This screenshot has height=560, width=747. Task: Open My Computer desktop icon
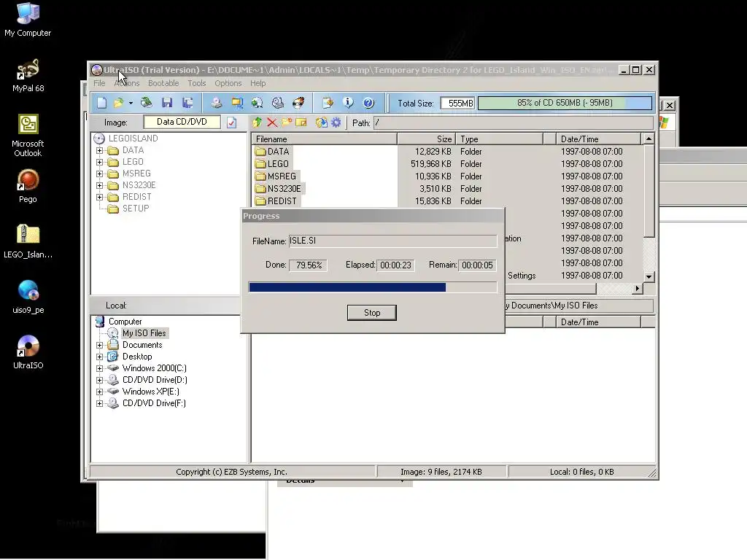coord(28,20)
